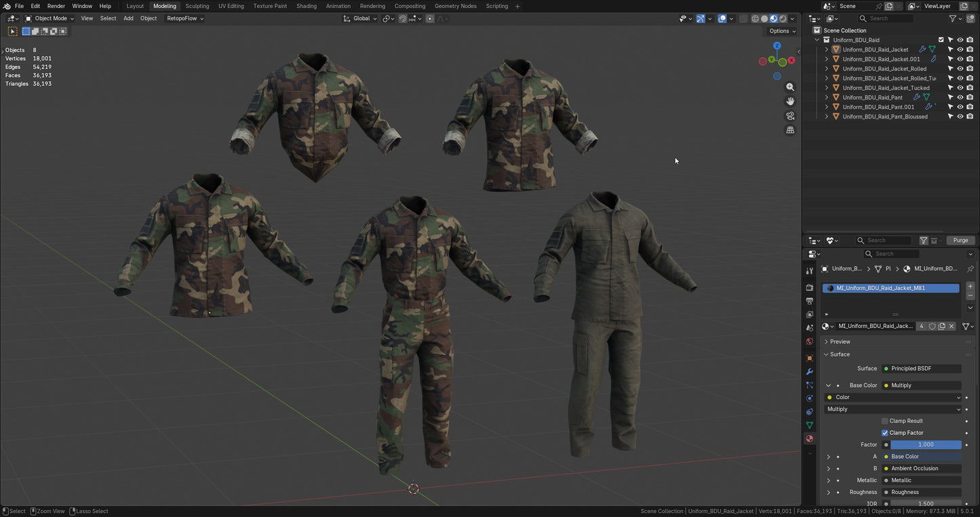The width and height of the screenshot is (980, 517).
Task: Toggle selectability arrow for Uniform_BDU_Raid_Pant
Action: coord(951,98)
